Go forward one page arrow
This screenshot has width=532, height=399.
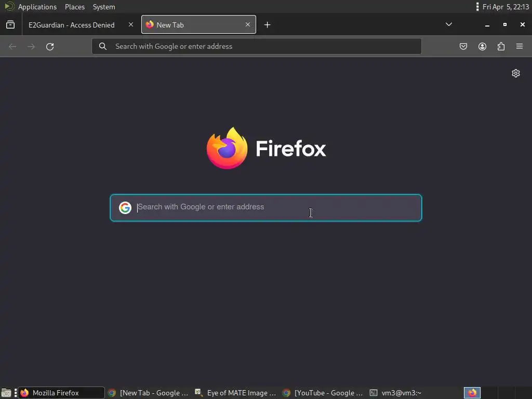pyautogui.click(x=31, y=46)
